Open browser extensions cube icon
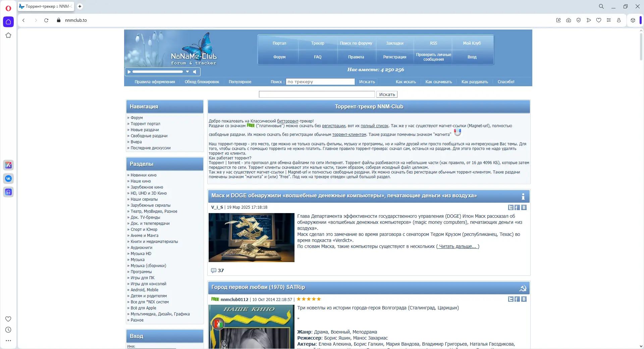 pos(633,20)
